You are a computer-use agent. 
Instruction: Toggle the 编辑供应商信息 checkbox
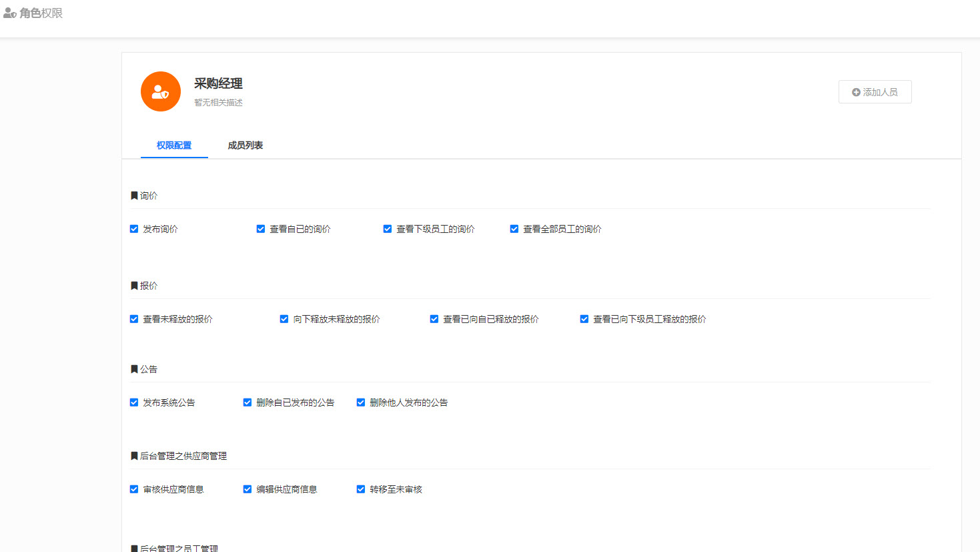pos(248,489)
